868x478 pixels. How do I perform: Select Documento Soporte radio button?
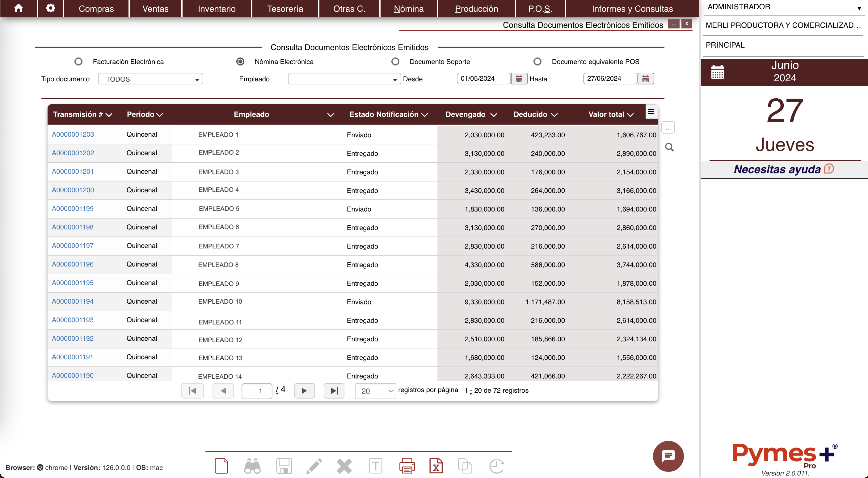(395, 62)
